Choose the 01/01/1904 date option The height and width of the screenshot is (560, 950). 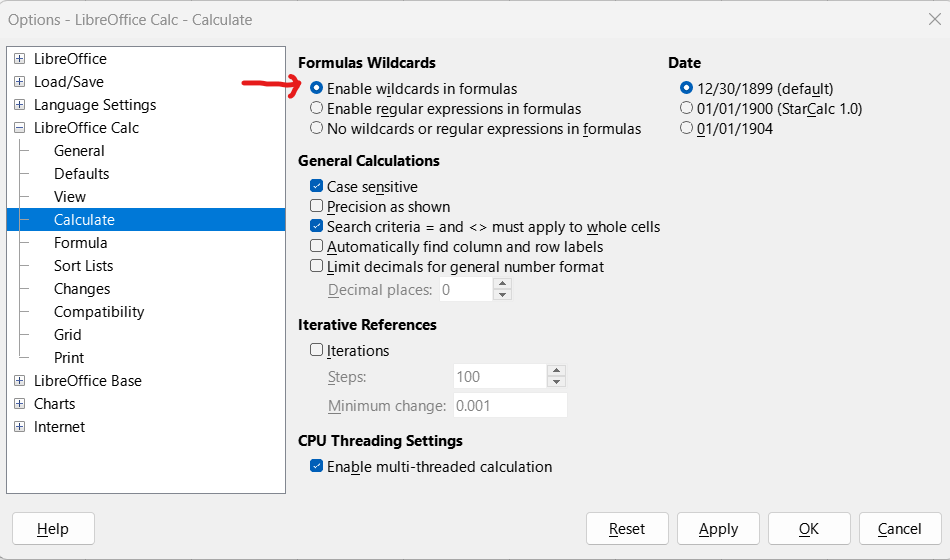point(686,128)
